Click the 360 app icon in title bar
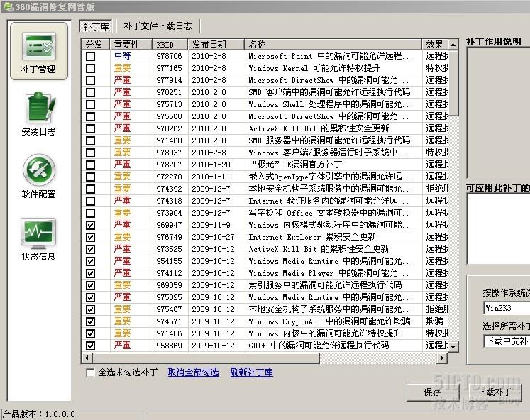Image resolution: width=530 pixels, height=420 pixels. tap(8, 6)
